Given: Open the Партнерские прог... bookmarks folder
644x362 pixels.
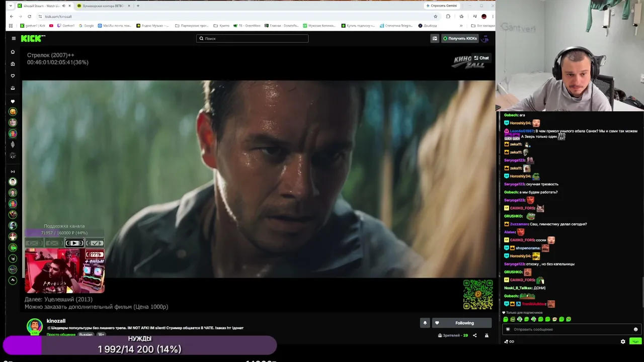Looking at the screenshot, I should pos(192,26).
